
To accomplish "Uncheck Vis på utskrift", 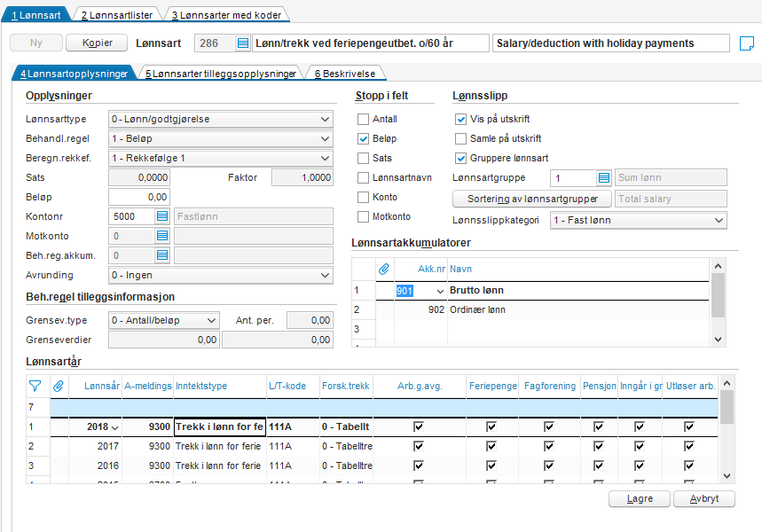I will [x=460, y=120].
